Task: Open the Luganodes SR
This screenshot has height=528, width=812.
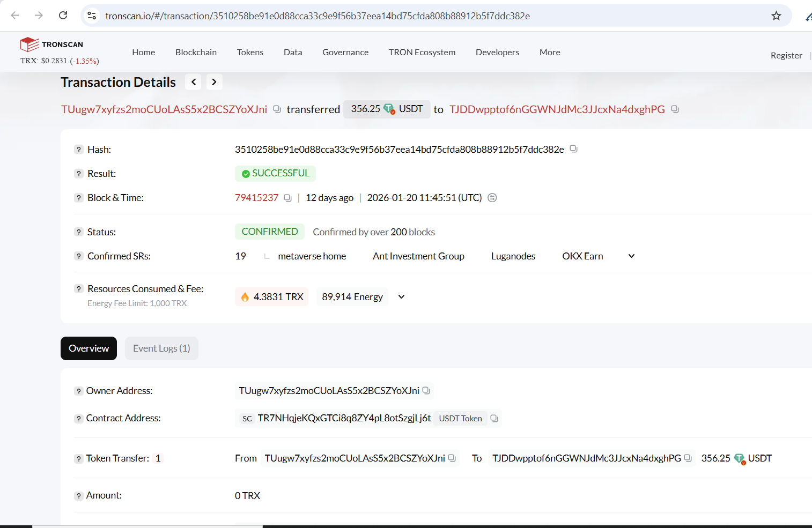Action: coord(513,256)
